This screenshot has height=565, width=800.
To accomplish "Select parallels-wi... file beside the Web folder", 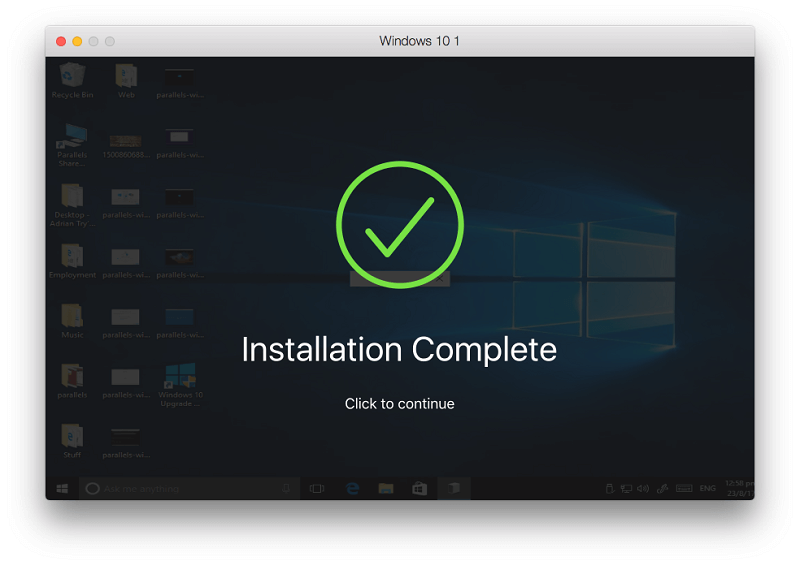I will click(180, 83).
